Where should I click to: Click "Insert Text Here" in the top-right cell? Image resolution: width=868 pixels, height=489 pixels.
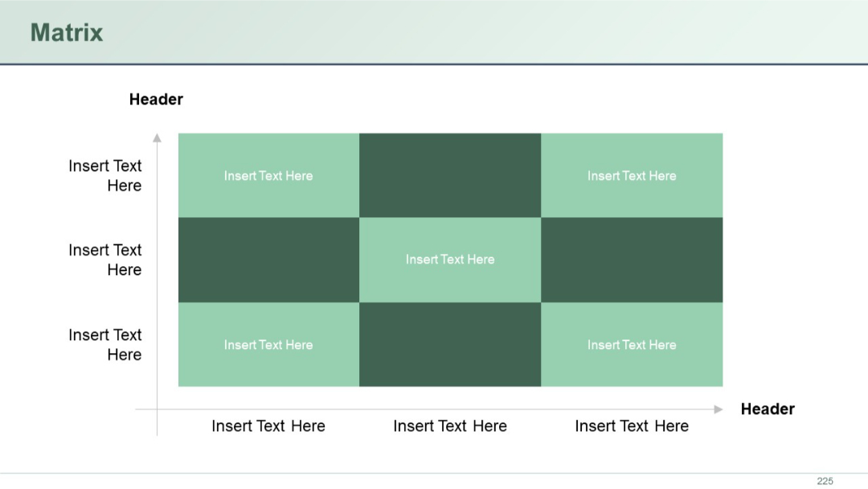632,175
